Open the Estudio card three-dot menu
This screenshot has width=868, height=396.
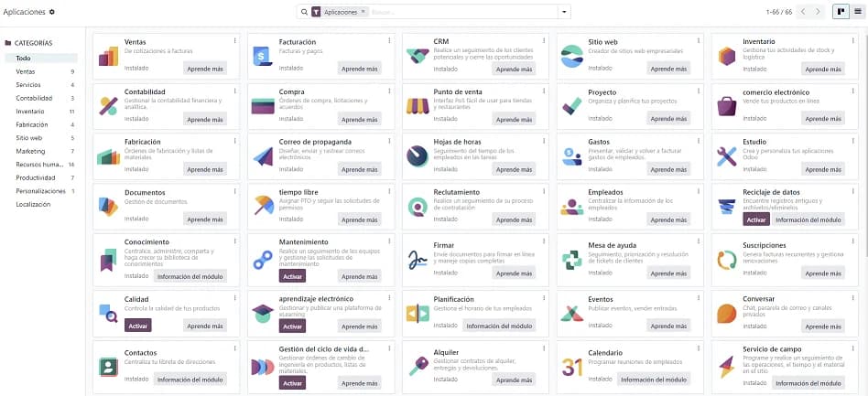853,141
